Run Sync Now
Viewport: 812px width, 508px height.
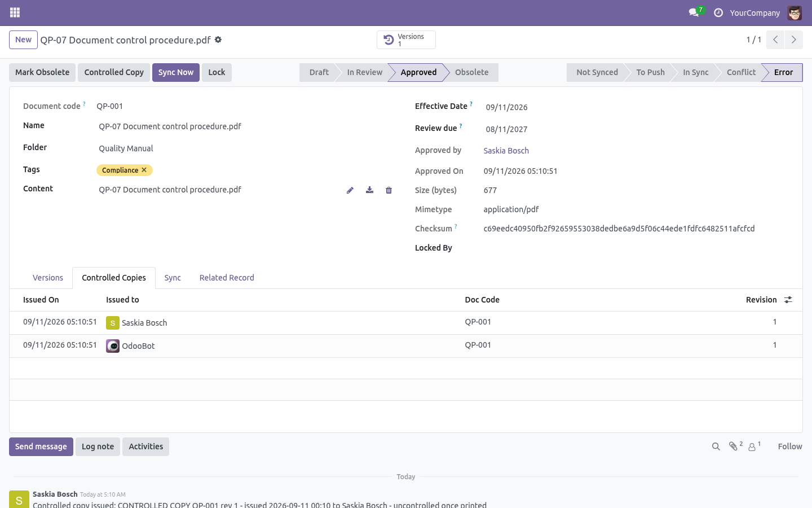pos(176,72)
